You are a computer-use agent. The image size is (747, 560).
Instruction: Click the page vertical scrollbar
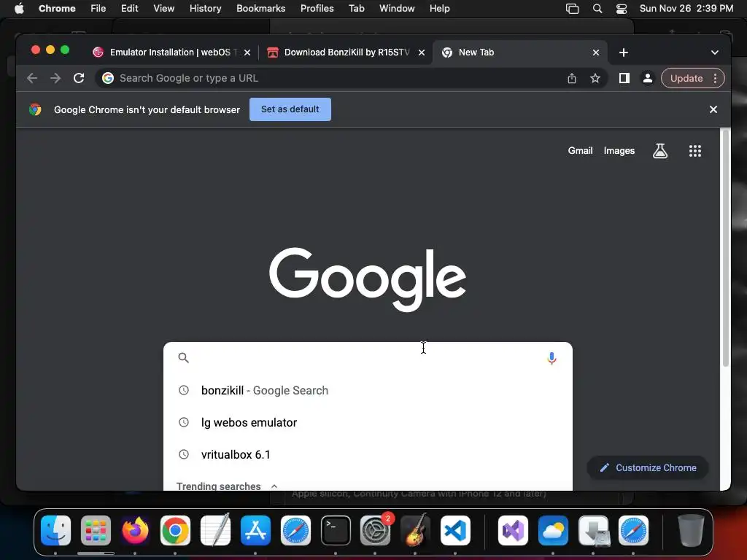pyautogui.click(x=726, y=248)
